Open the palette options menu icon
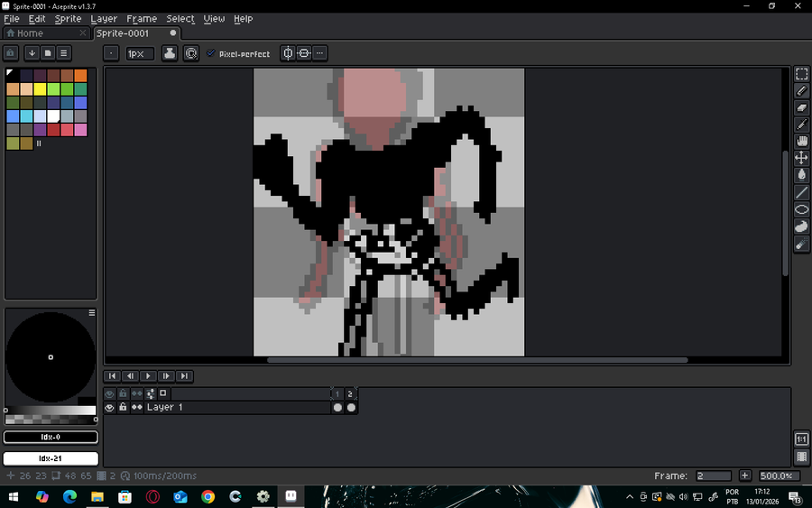 64,53
